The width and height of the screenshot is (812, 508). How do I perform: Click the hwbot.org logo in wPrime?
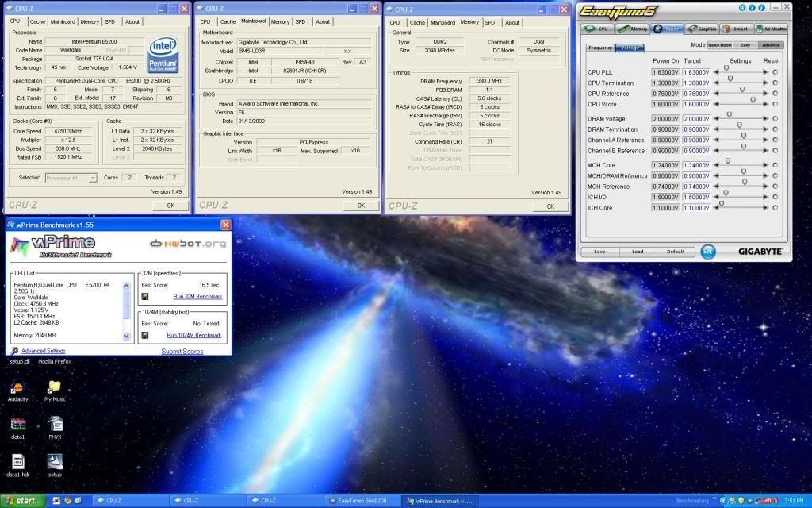pyautogui.click(x=188, y=243)
